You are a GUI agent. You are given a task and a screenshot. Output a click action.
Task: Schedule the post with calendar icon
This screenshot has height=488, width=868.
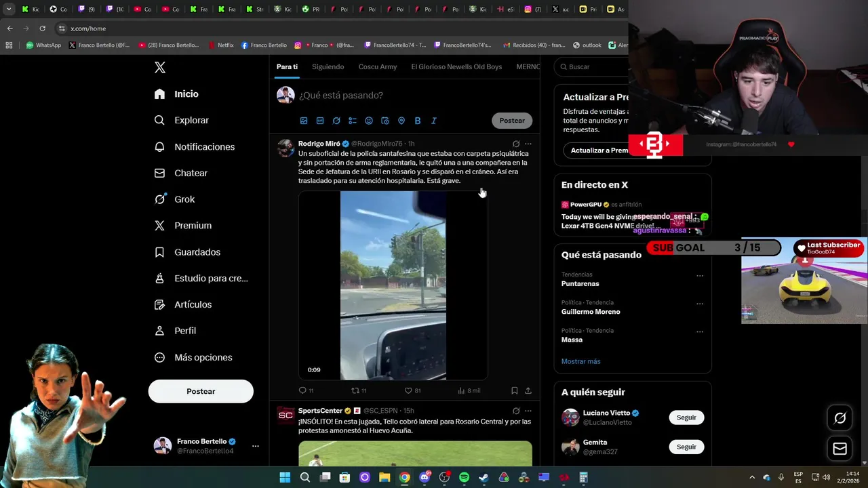click(385, 121)
